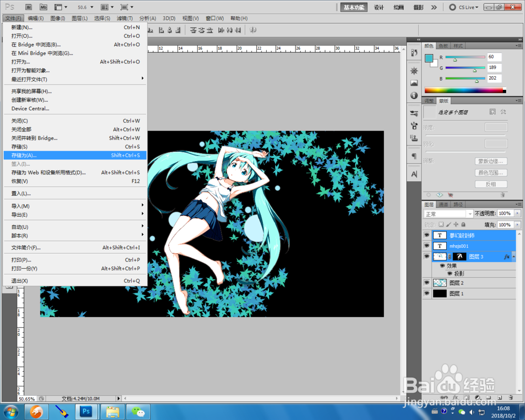Viewport: 525px width, 420px height.
Task: Switch to the 调整 adjustments tab
Action: click(429, 101)
